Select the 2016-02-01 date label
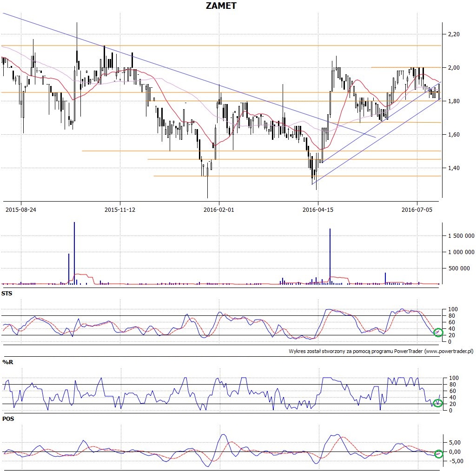This screenshot has width=476, height=471. click(219, 209)
